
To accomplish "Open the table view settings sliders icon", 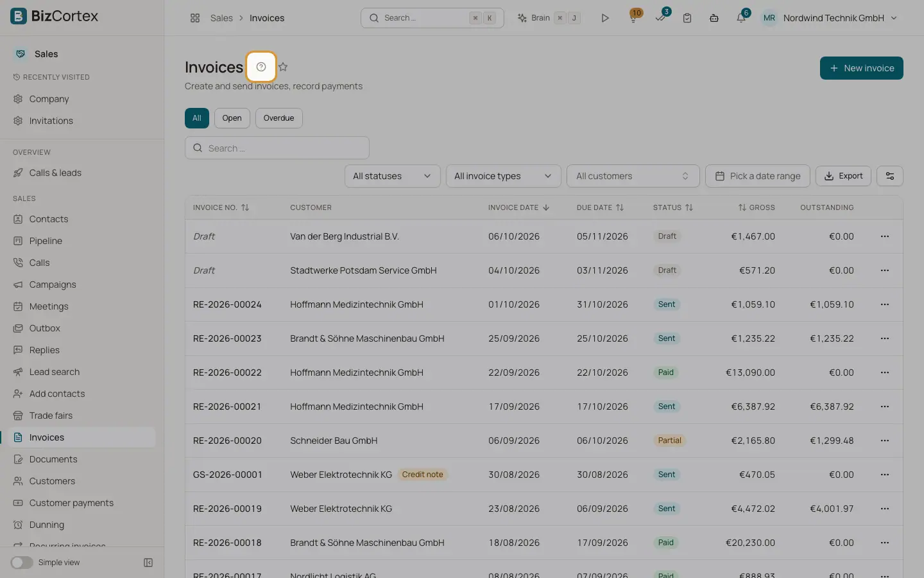I will [890, 176].
